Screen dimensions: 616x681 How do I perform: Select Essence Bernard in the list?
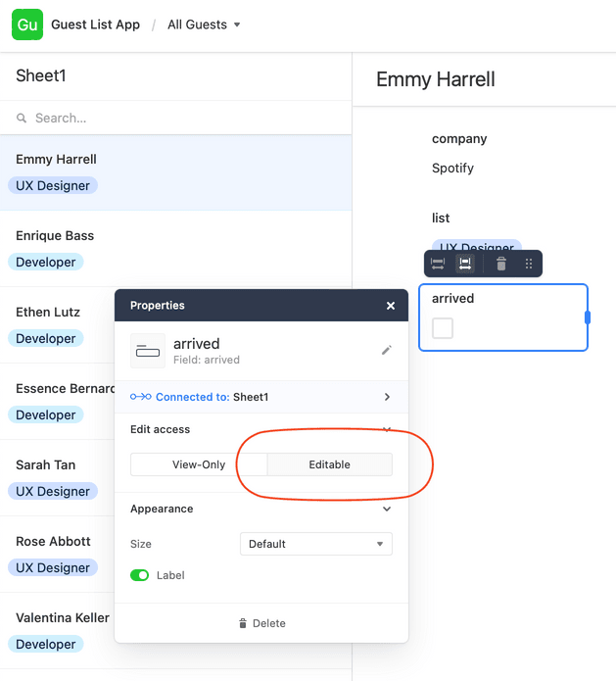pyautogui.click(x=65, y=389)
